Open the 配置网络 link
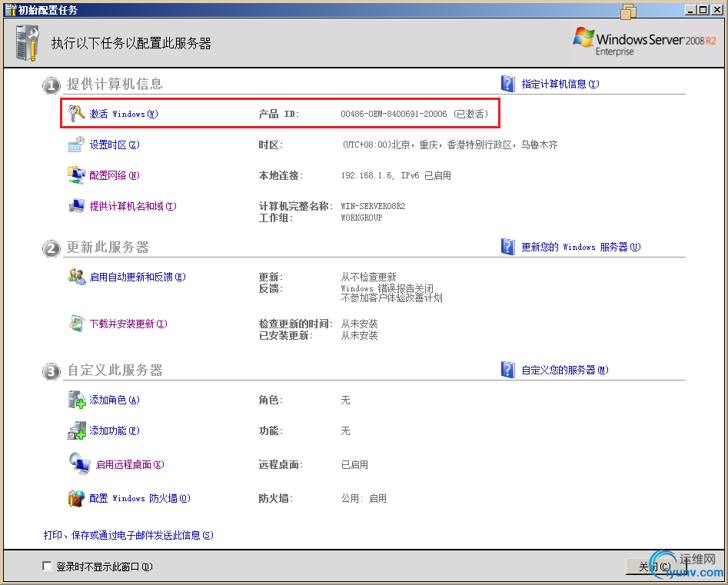The image size is (728, 585). point(115,175)
